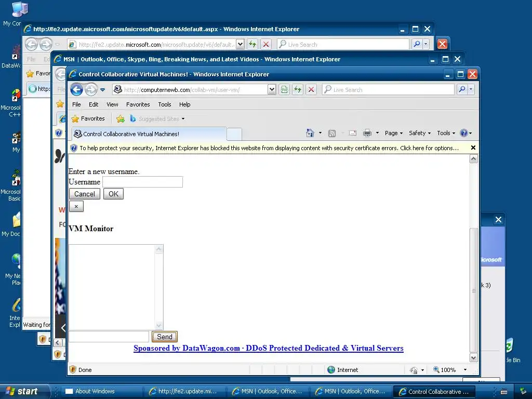Click status bar shield icon beside Done
Screen dimensions: 532x399
pos(73,369)
